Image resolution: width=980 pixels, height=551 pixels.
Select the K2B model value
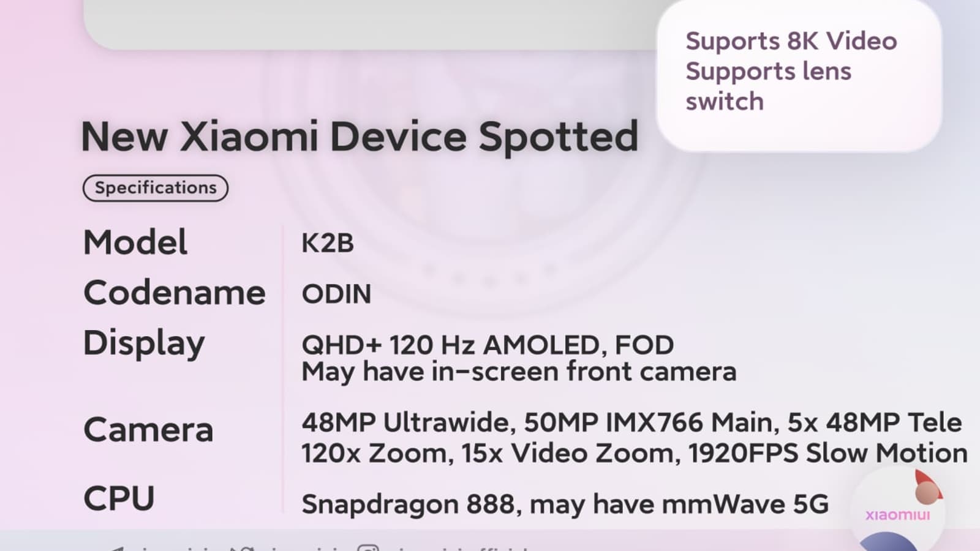click(328, 243)
